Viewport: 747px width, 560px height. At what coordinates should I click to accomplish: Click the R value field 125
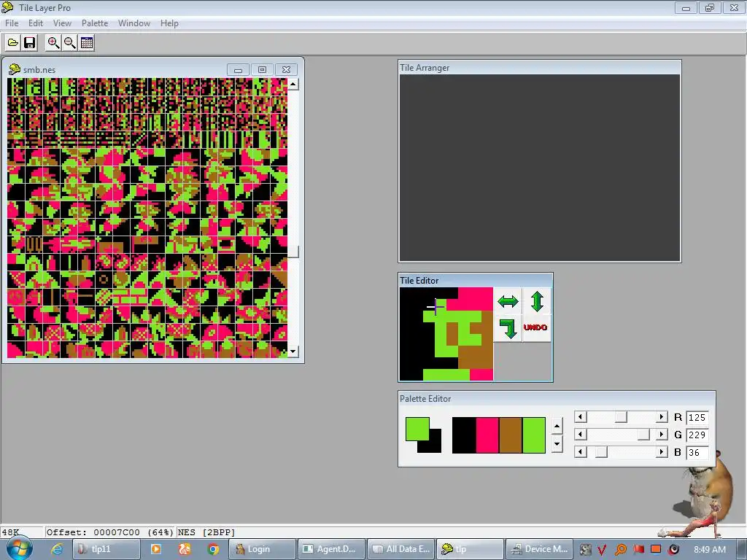point(697,418)
